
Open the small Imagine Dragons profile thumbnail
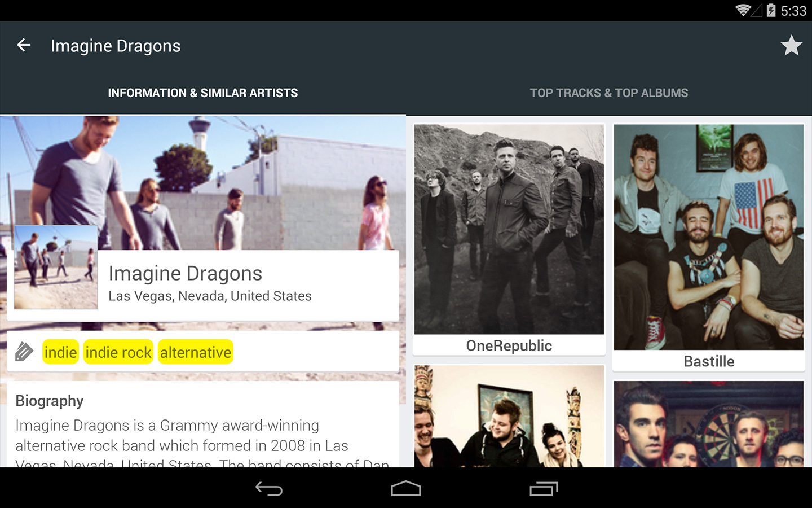[56, 267]
